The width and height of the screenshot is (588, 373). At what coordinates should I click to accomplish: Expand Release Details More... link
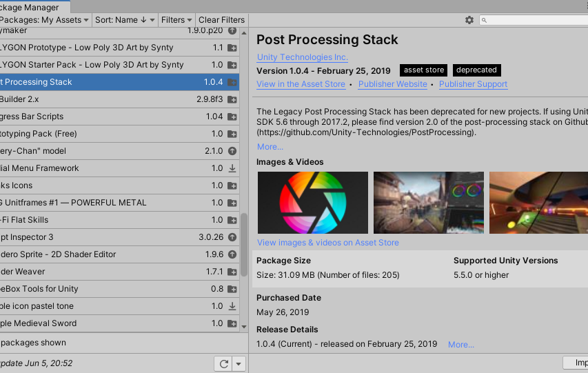point(461,345)
